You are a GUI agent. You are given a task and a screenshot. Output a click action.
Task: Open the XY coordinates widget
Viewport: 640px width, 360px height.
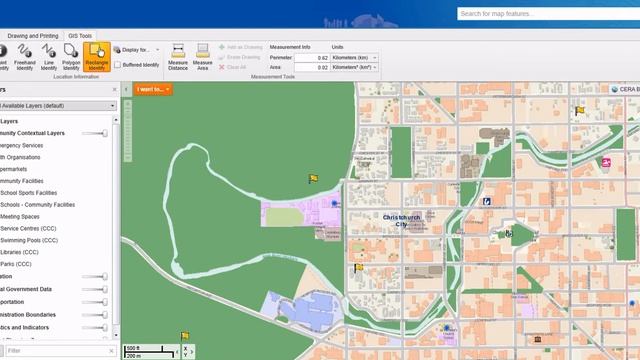click(185, 351)
